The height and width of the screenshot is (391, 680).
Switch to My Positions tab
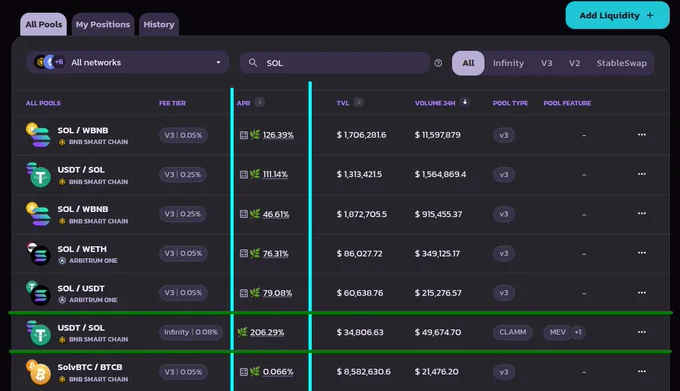point(103,24)
